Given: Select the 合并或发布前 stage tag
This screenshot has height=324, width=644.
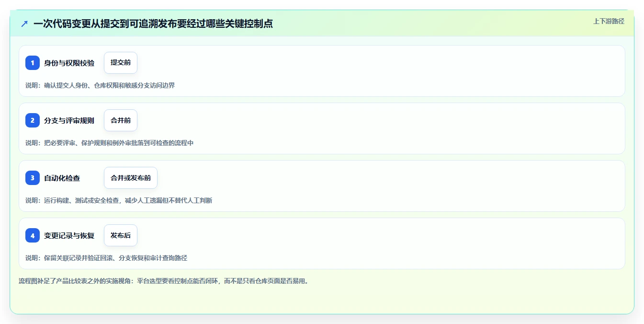Looking at the screenshot, I should coord(131,178).
